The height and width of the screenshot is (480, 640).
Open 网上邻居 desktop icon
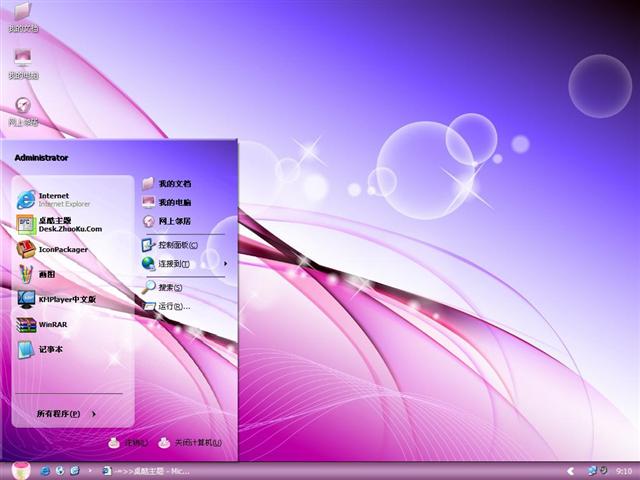(22, 109)
